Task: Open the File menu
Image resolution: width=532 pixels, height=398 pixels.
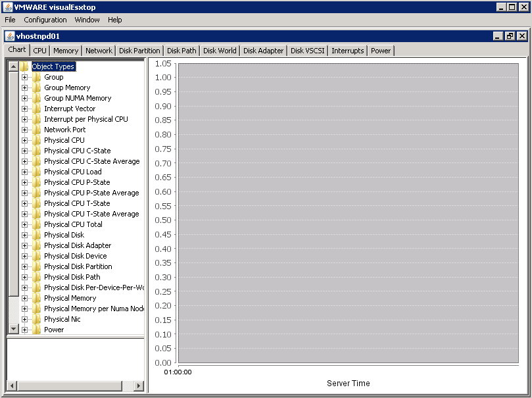Action: [10, 20]
